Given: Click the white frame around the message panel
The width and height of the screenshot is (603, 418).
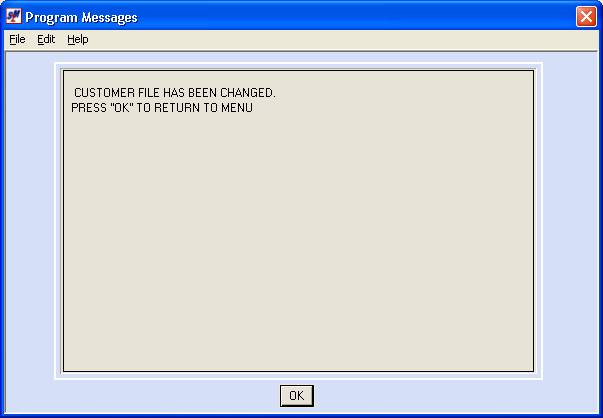Looking at the screenshot, I should (298, 66).
